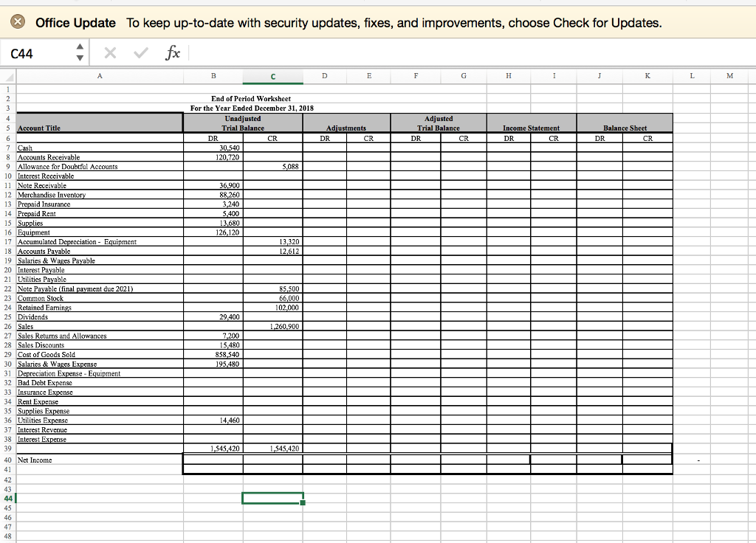Select row 44 header

tap(7, 499)
